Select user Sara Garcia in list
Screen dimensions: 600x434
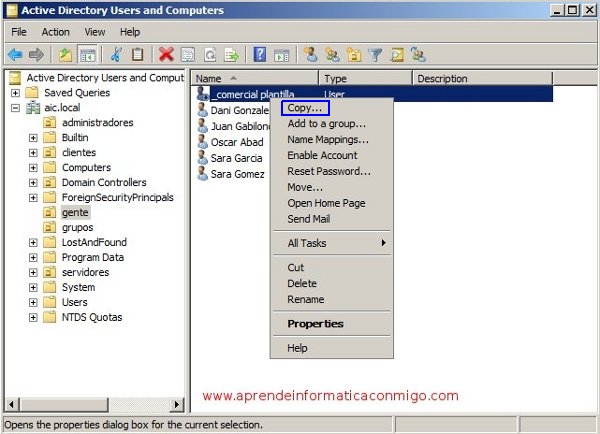click(236, 158)
